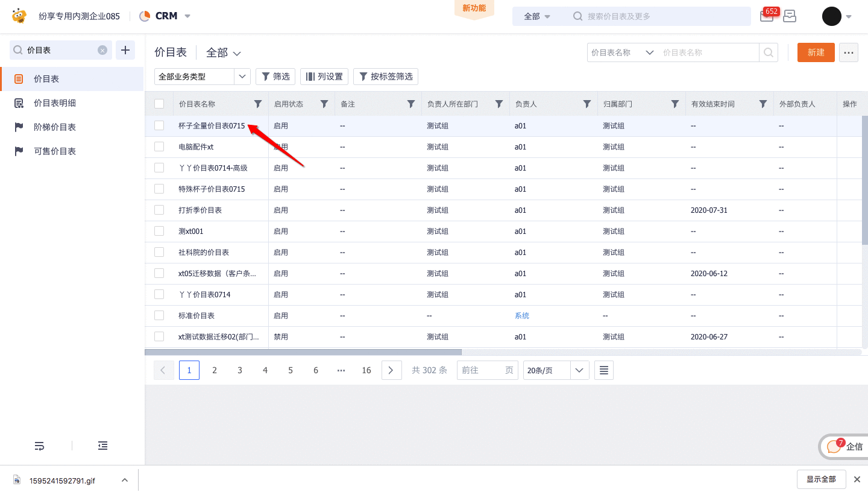The height and width of the screenshot is (495, 868).
Task: Expand the 全部 view selector next to title
Action: (x=224, y=53)
